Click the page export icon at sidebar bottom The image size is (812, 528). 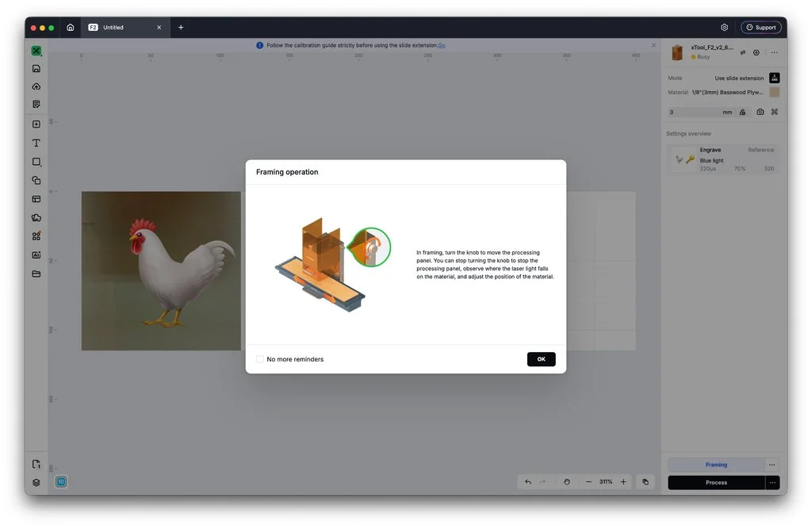[36, 464]
